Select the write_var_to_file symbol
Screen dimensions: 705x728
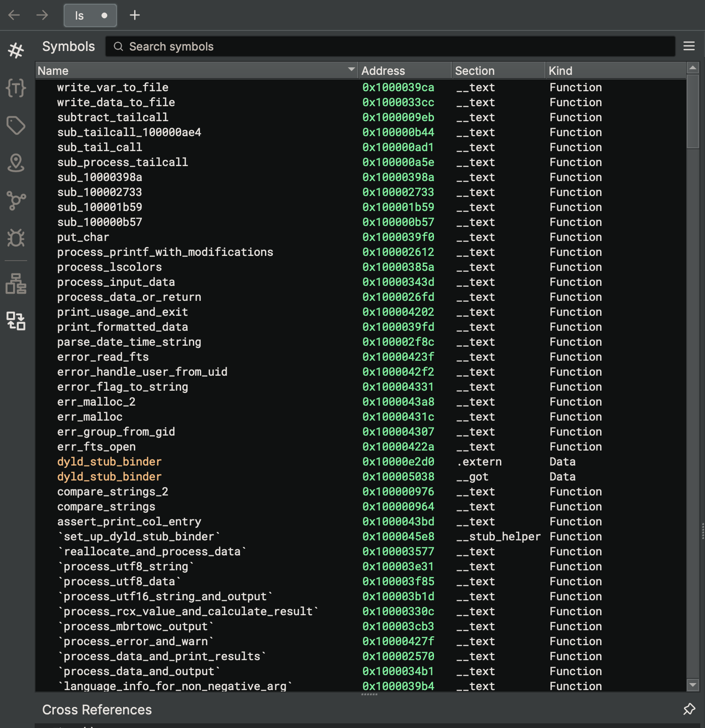pos(113,87)
